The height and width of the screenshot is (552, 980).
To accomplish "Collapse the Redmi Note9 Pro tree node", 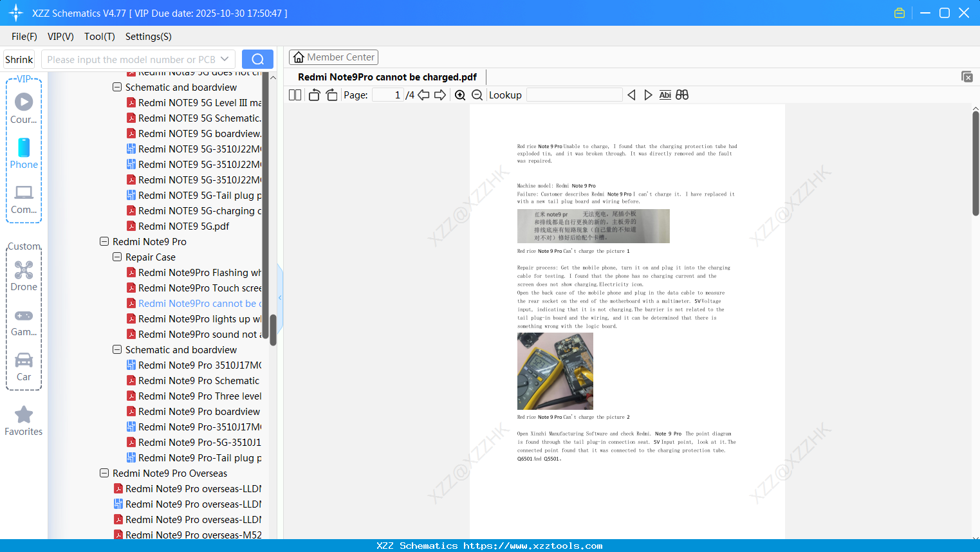I will 104,241.
